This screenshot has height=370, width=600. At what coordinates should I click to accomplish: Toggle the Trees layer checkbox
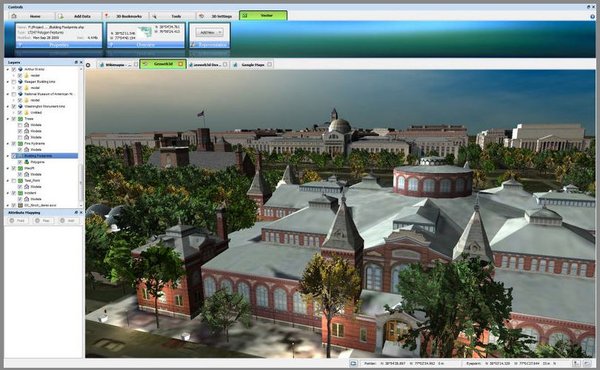14,119
